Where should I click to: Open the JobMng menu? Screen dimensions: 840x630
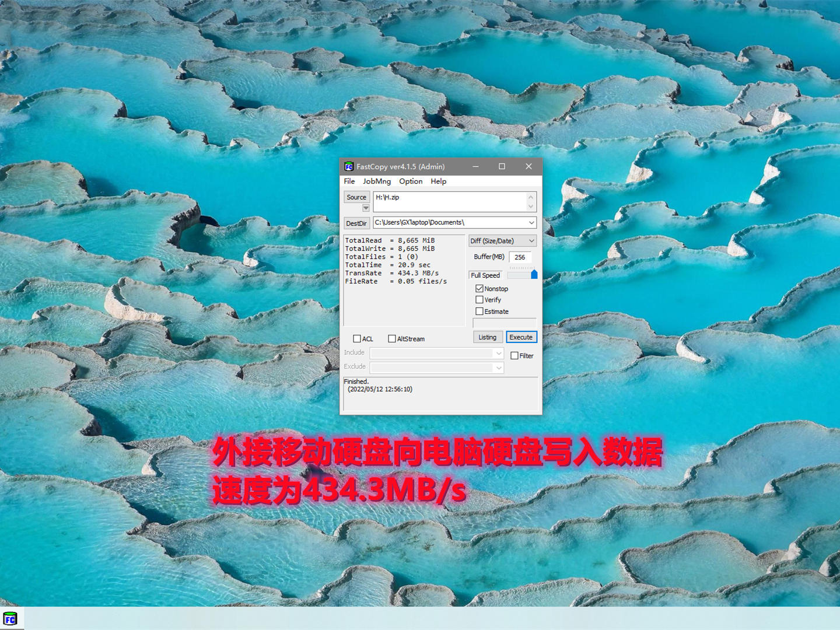(x=376, y=181)
